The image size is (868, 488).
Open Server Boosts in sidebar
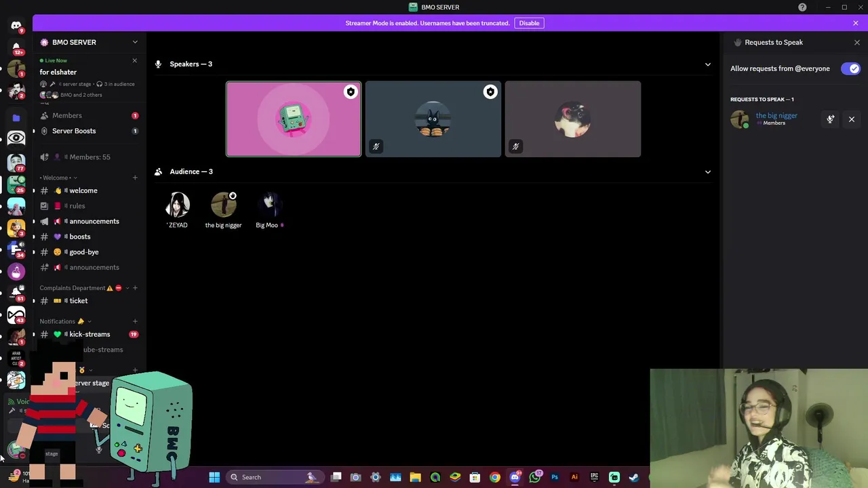click(x=89, y=131)
